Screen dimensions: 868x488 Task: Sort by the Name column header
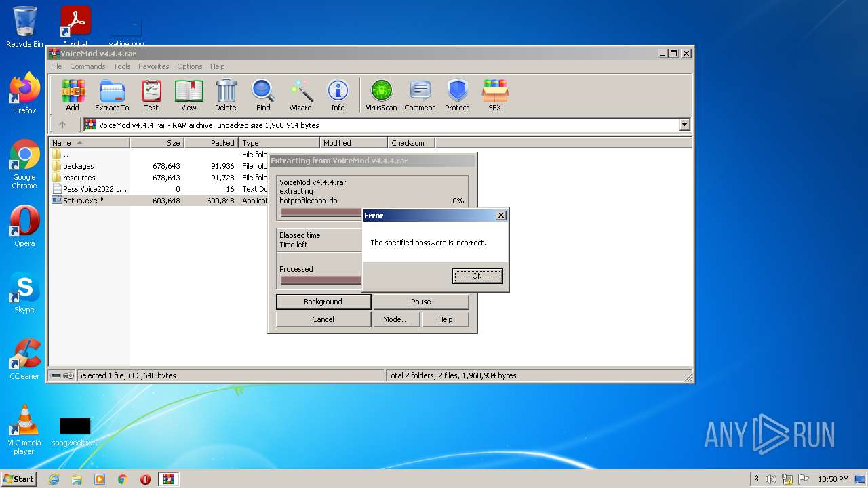[90, 142]
